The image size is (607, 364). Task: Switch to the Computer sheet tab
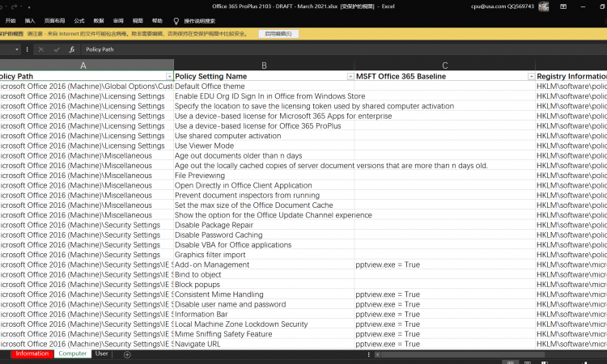click(72, 353)
